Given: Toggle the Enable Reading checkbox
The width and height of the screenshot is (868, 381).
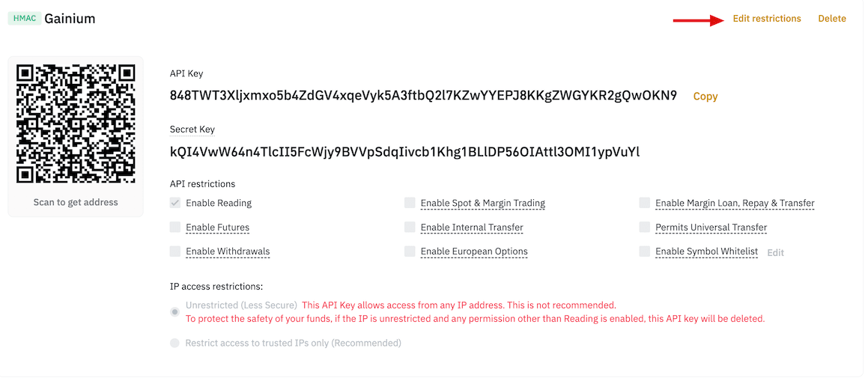Looking at the screenshot, I should [175, 203].
